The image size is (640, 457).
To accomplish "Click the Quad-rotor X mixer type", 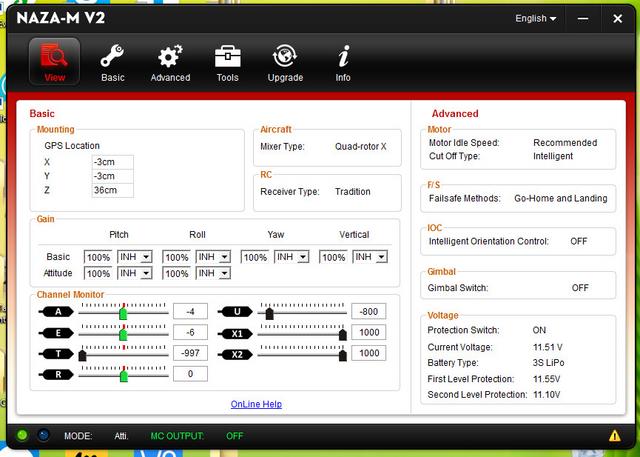I will pos(360,146).
